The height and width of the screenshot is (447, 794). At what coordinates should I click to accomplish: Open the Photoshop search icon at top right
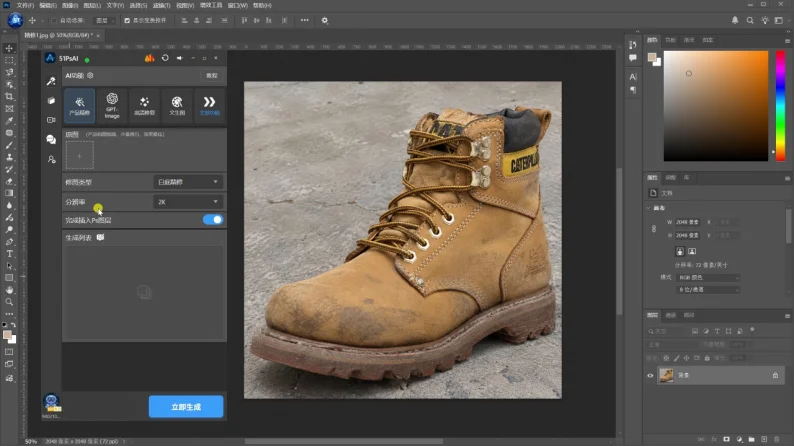click(x=750, y=21)
